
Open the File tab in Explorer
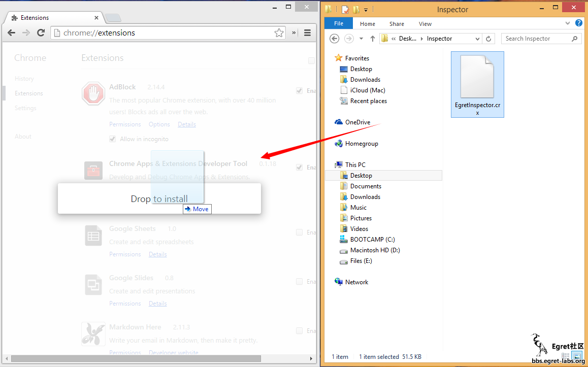[x=339, y=23]
